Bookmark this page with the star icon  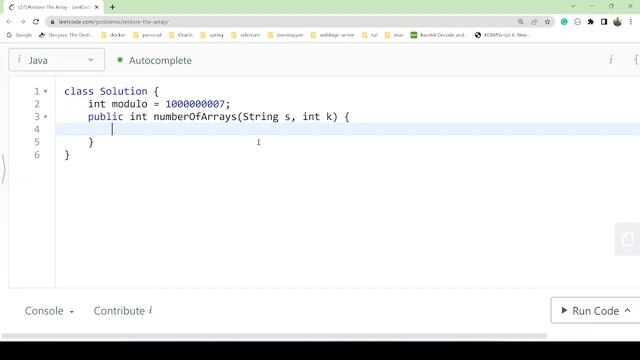(x=547, y=22)
